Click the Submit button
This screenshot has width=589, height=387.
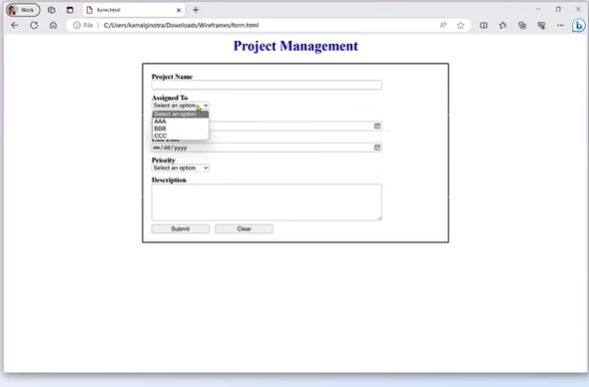click(x=180, y=228)
